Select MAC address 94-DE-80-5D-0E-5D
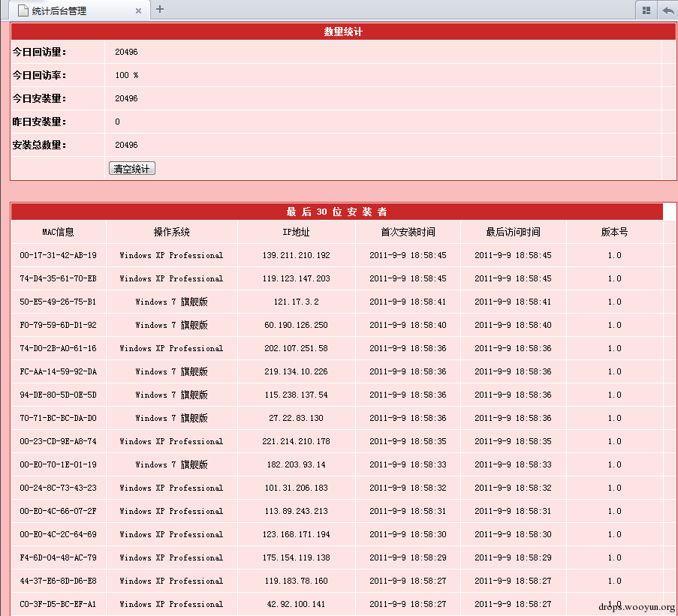The width and height of the screenshot is (678, 616). pos(59,395)
